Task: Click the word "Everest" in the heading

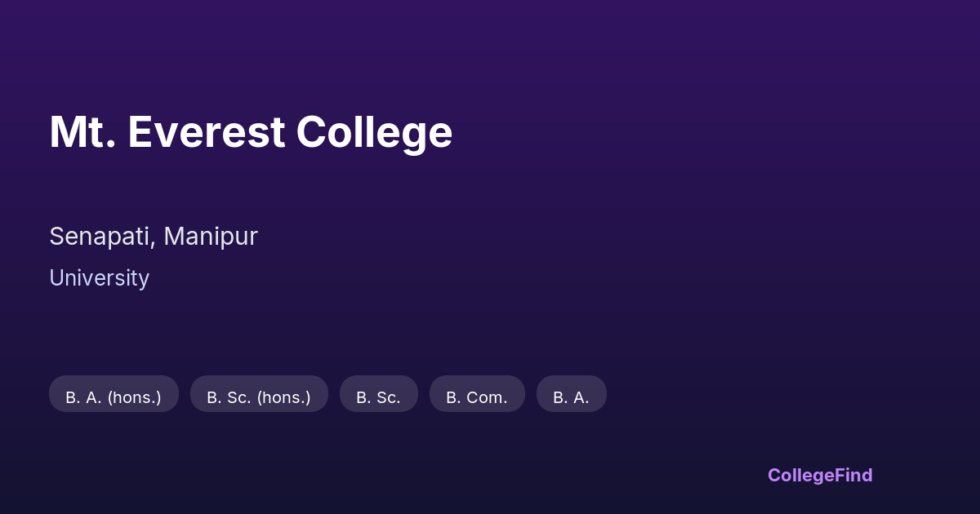Action: [206, 132]
